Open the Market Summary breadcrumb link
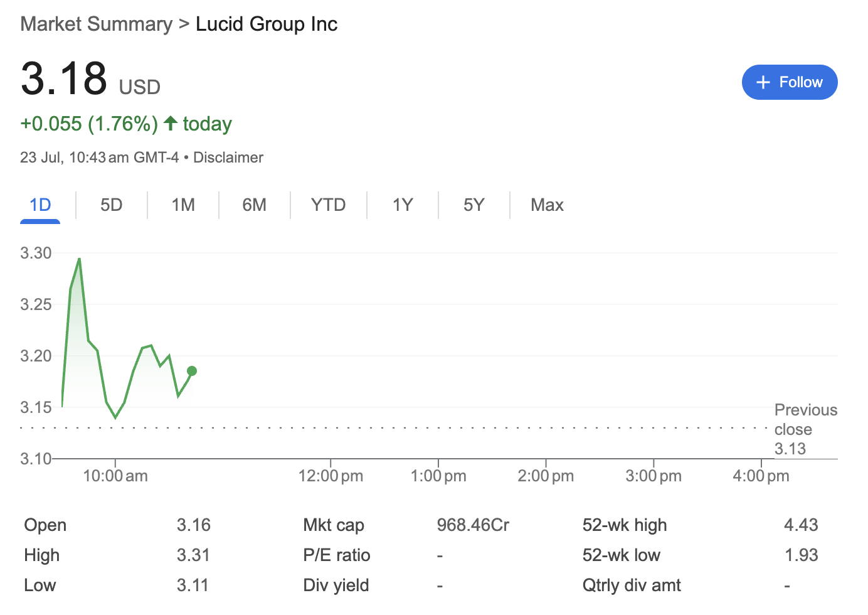 tap(96, 24)
